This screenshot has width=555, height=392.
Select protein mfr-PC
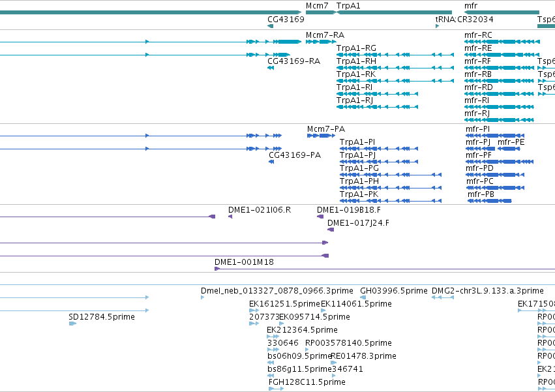pyautogui.click(x=479, y=182)
